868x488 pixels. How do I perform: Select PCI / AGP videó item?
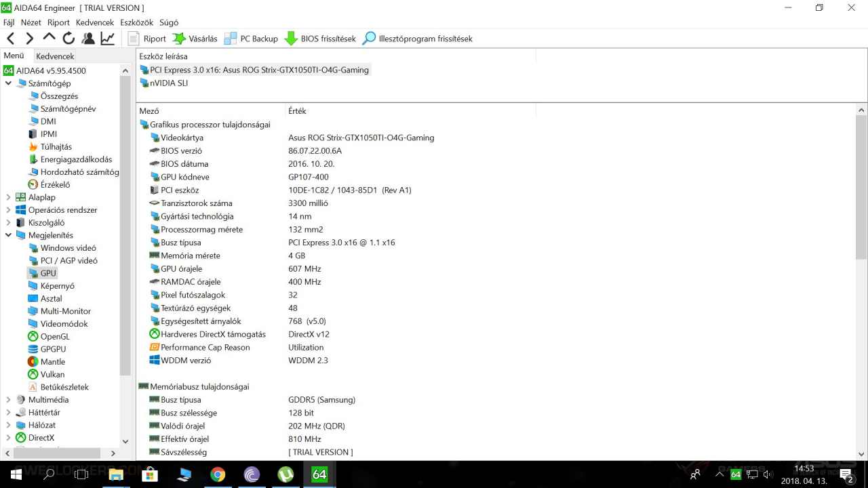pos(62,260)
